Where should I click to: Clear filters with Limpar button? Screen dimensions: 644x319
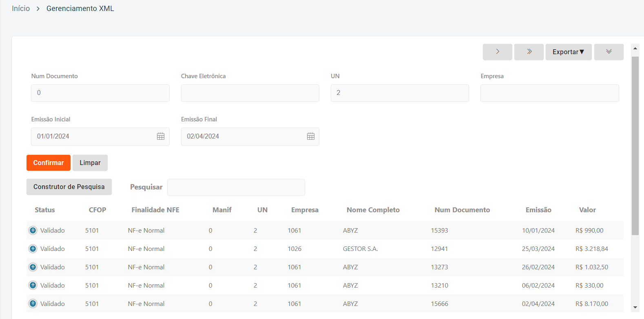pyautogui.click(x=90, y=163)
